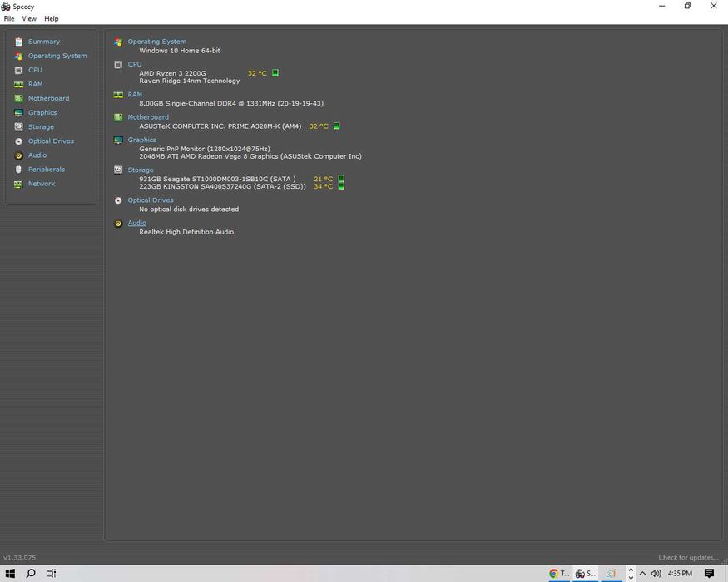Screen dimensions: 728x582
Task: Open the Graphics heading link in summary
Action: point(142,140)
